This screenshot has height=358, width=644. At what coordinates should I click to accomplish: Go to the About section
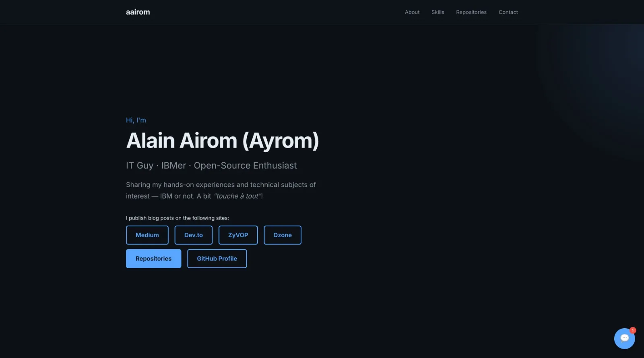(412, 12)
